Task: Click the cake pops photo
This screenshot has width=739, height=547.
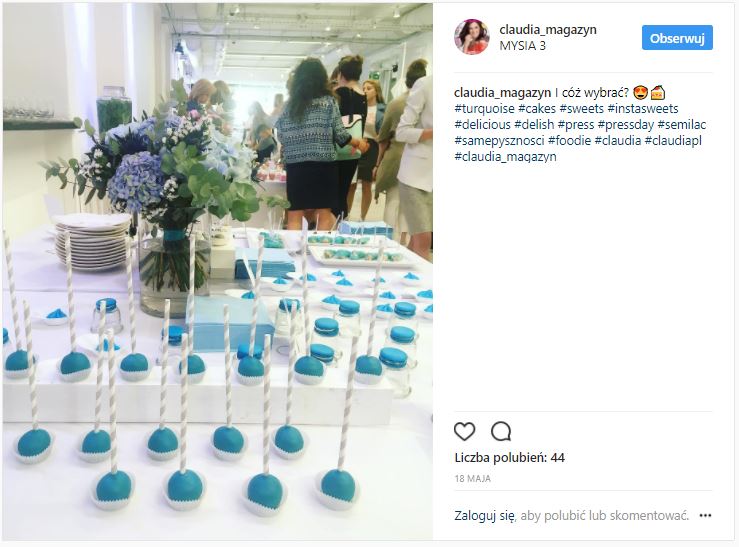Action: (x=218, y=272)
